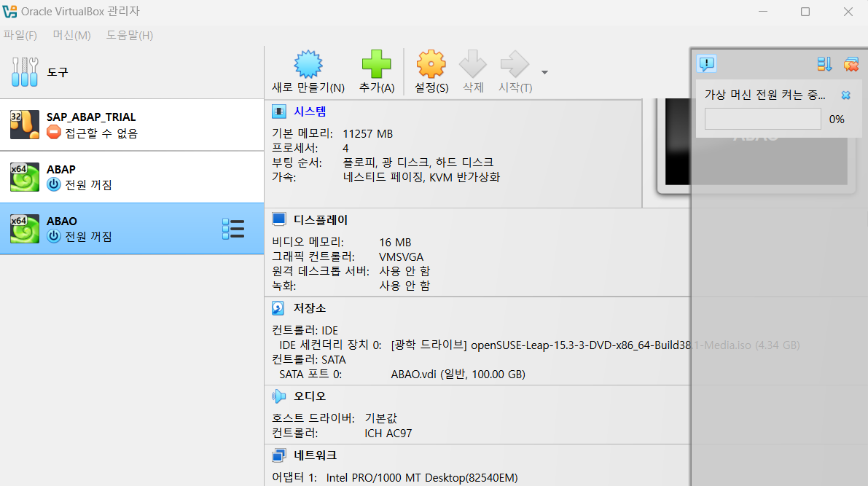Select the SAP_ABAP_TRIAL virtual machine
This screenshot has height=486, width=868.
tap(132, 125)
